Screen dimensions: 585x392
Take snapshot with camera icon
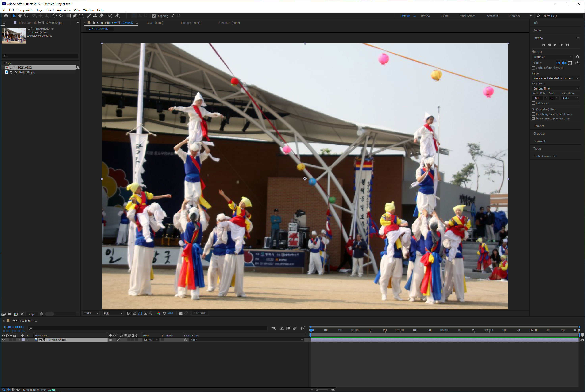point(180,313)
